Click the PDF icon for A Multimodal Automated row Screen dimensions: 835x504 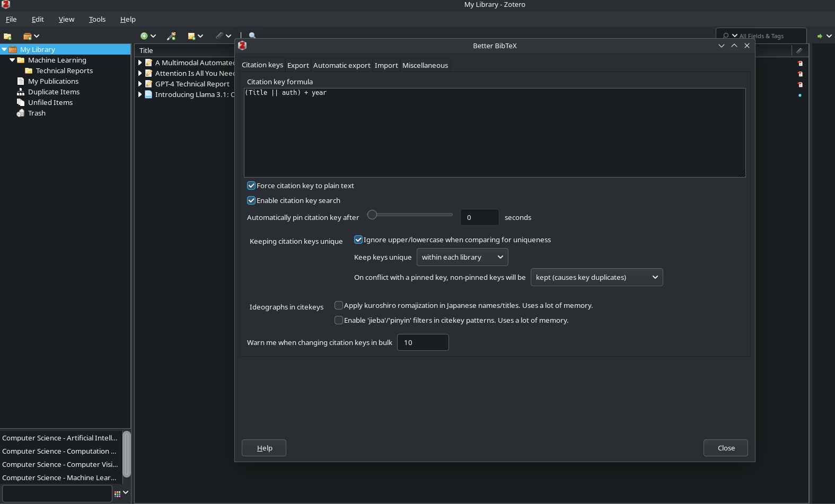(x=800, y=63)
